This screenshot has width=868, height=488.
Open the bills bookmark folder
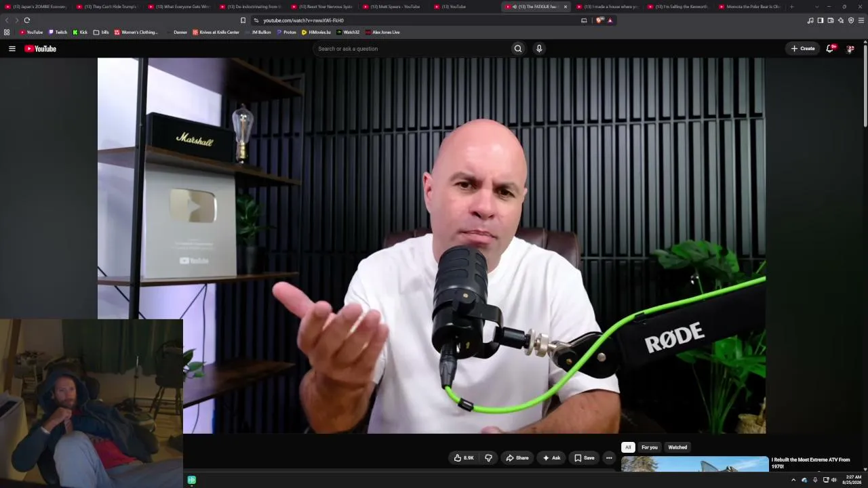(x=101, y=32)
